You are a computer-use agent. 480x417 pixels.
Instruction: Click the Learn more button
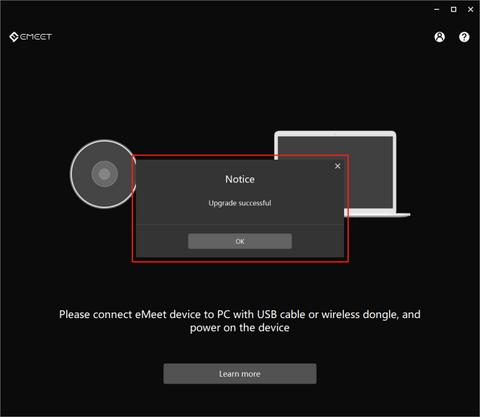(x=240, y=374)
